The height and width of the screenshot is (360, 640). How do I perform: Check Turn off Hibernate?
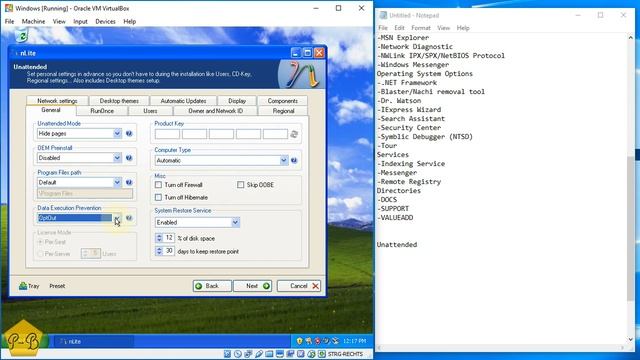click(158, 198)
